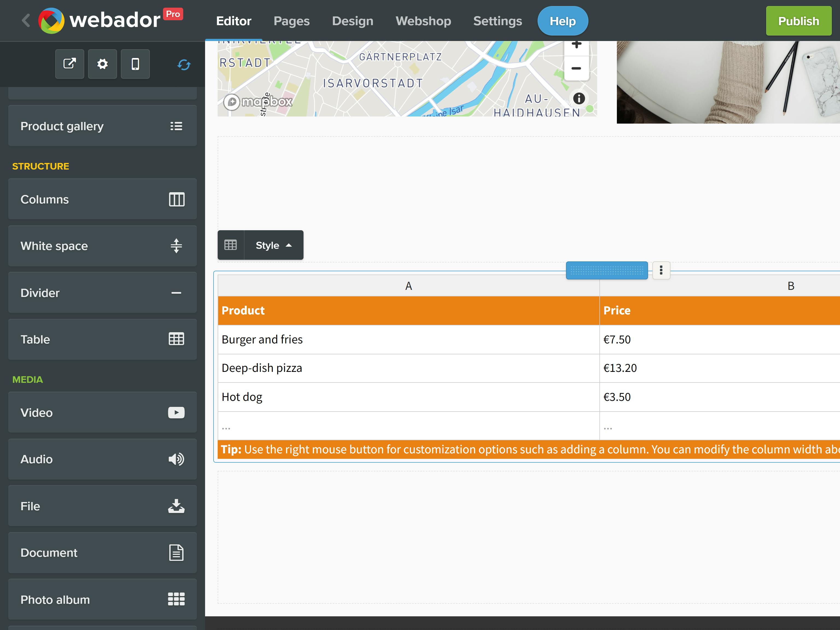Switch to the Pages tab

click(x=291, y=21)
